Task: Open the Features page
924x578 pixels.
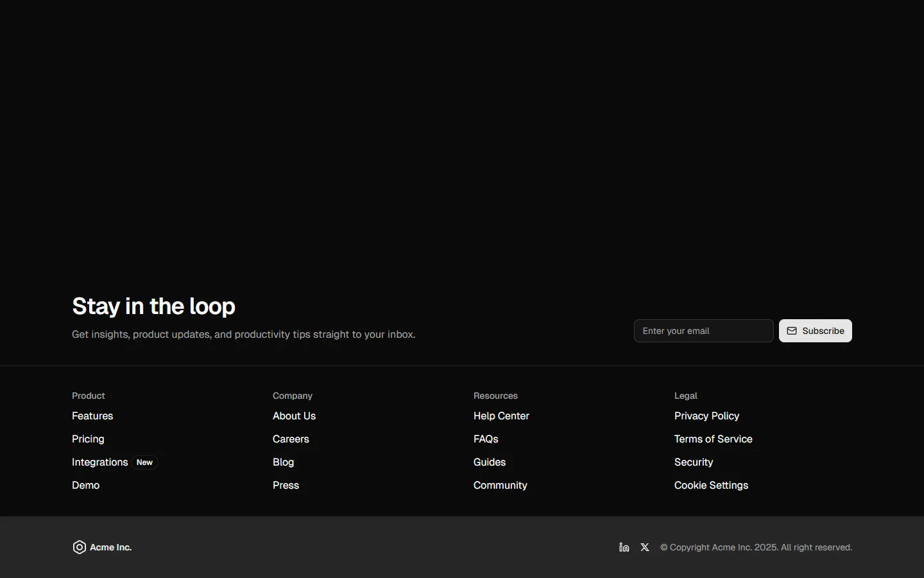Action: click(x=92, y=416)
